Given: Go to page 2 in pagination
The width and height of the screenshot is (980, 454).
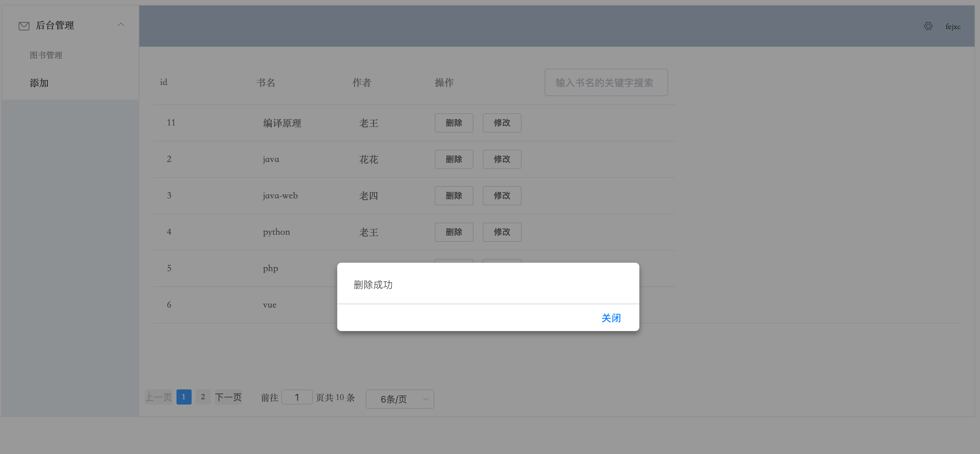Looking at the screenshot, I should (x=203, y=397).
